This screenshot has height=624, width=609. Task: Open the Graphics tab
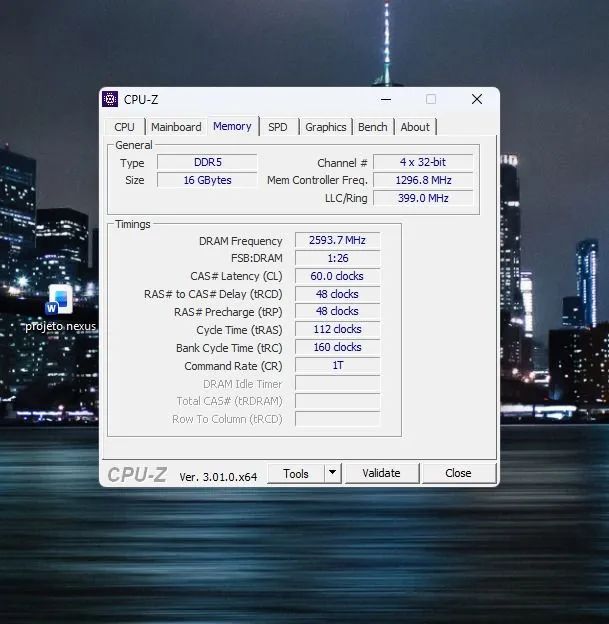tap(326, 127)
